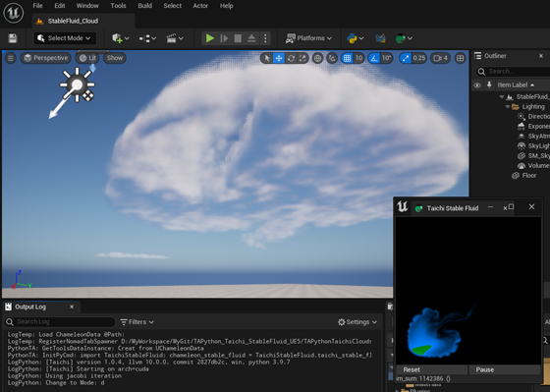
Task: Open the cinematics clapperboard icon menu
Action: (x=175, y=38)
